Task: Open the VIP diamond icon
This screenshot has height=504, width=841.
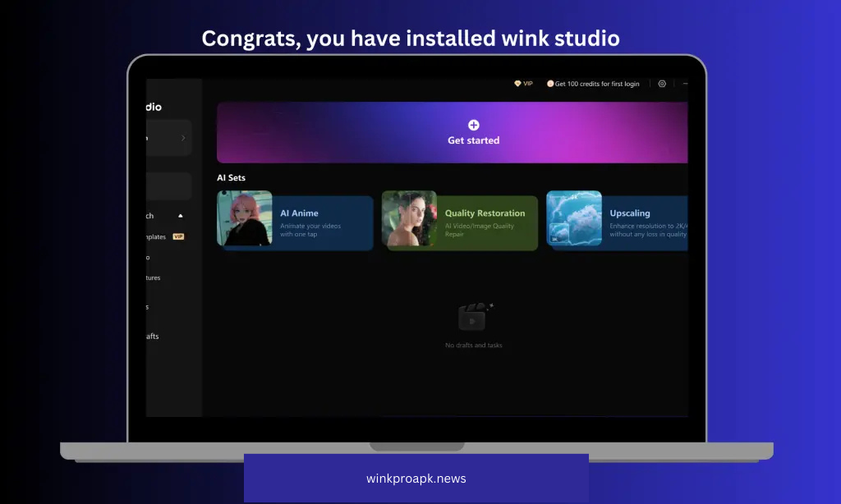Action: click(517, 84)
